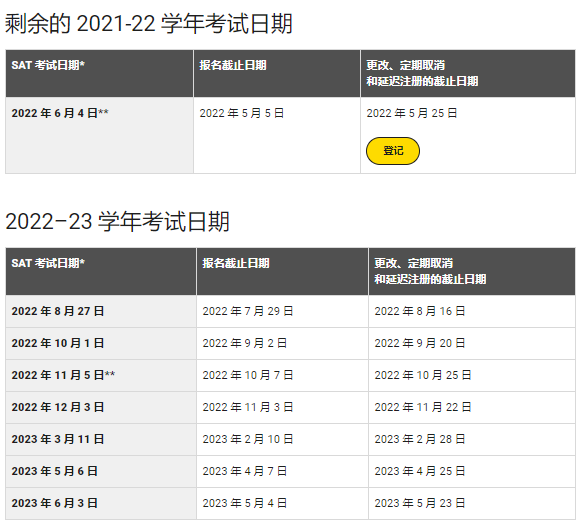Click the 2023 年 3 月 11 日 test date

point(58,439)
